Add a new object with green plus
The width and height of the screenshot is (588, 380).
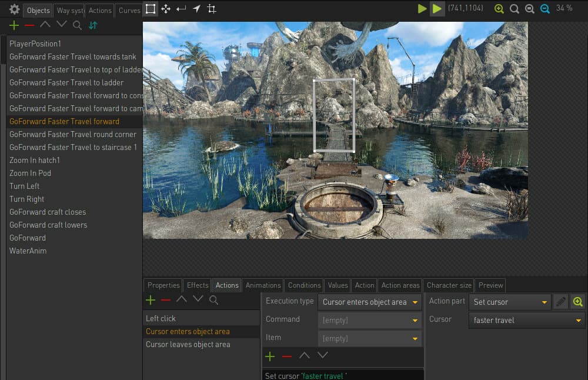pyautogui.click(x=14, y=25)
